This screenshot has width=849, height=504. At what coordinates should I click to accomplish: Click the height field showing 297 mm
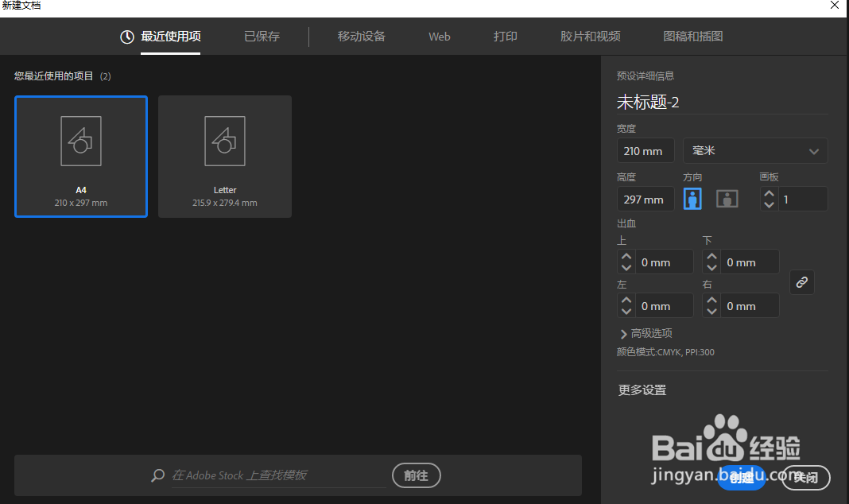pos(645,199)
